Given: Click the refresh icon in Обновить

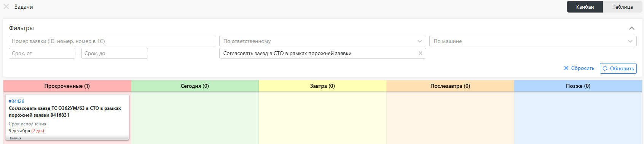Looking at the screenshot, I should [605, 68].
